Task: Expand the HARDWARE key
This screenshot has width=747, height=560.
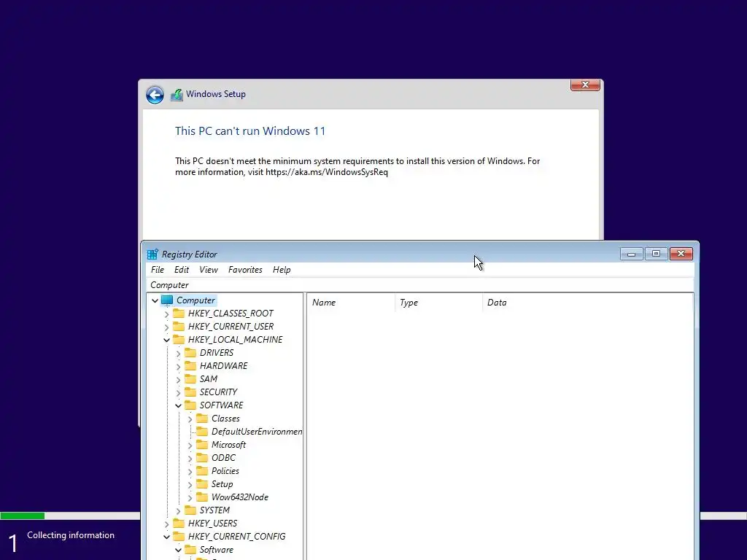Action: [178, 366]
